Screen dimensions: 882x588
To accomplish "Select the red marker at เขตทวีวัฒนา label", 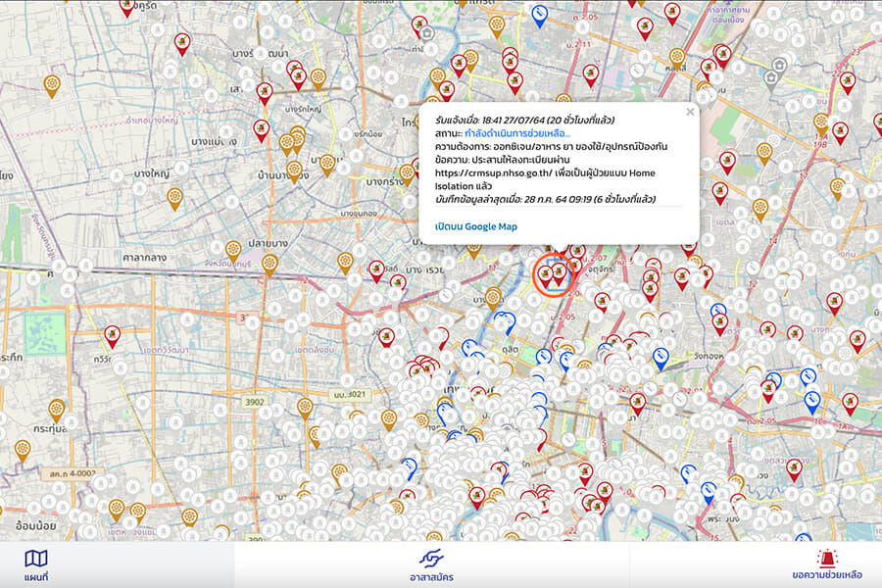I will (112, 336).
